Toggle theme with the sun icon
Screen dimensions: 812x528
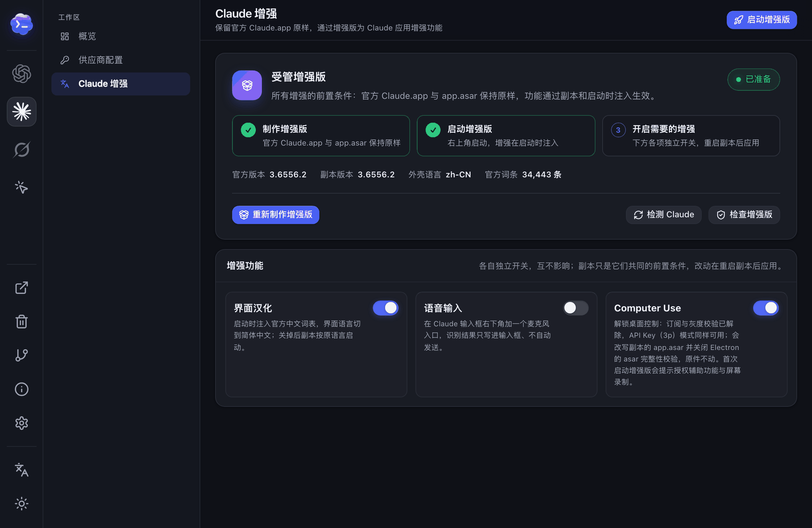21,504
